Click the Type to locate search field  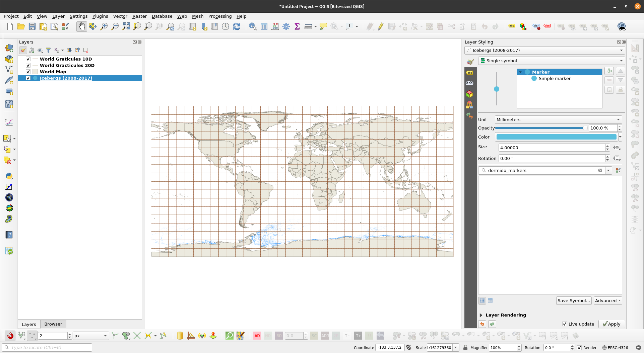tap(47, 347)
